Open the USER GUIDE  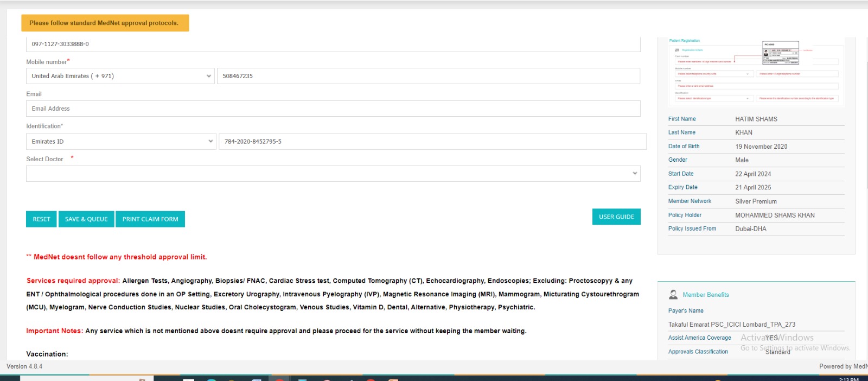tap(616, 217)
